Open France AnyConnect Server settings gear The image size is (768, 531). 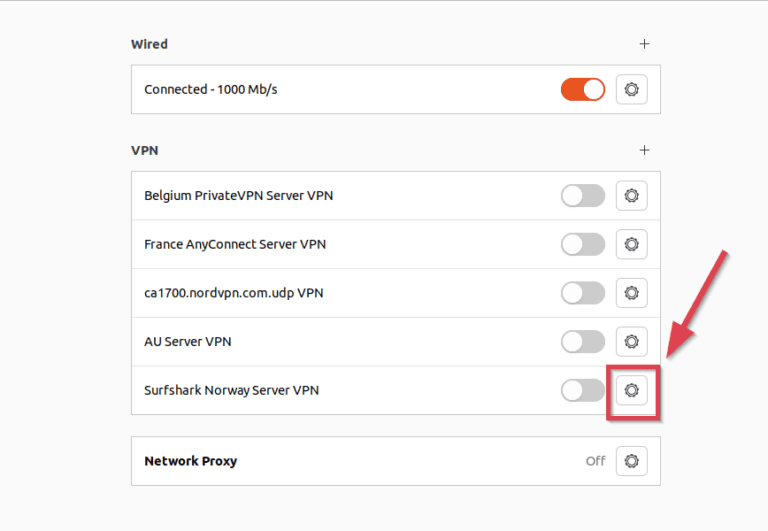[x=631, y=244]
